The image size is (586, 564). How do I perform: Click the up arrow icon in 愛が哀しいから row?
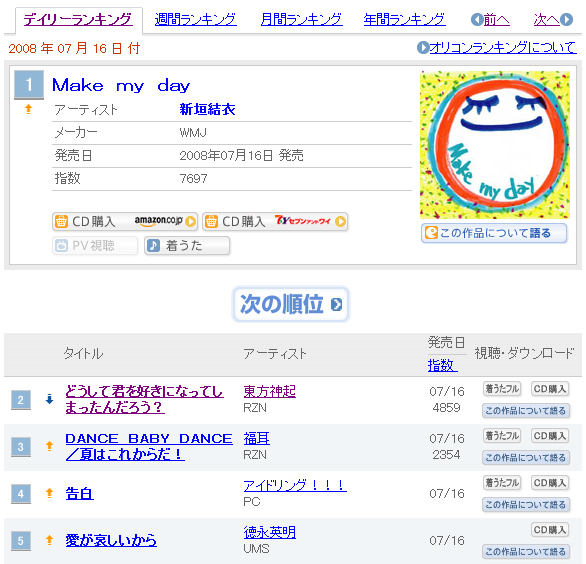point(49,540)
